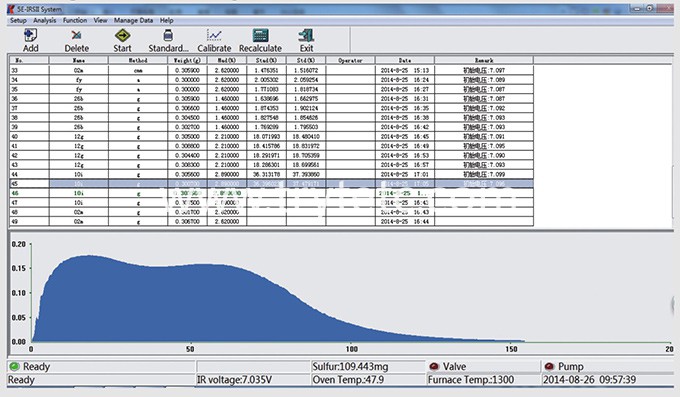This screenshot has width=680, height=397.
Task: Open the Help menu
Action: [167, 20]
